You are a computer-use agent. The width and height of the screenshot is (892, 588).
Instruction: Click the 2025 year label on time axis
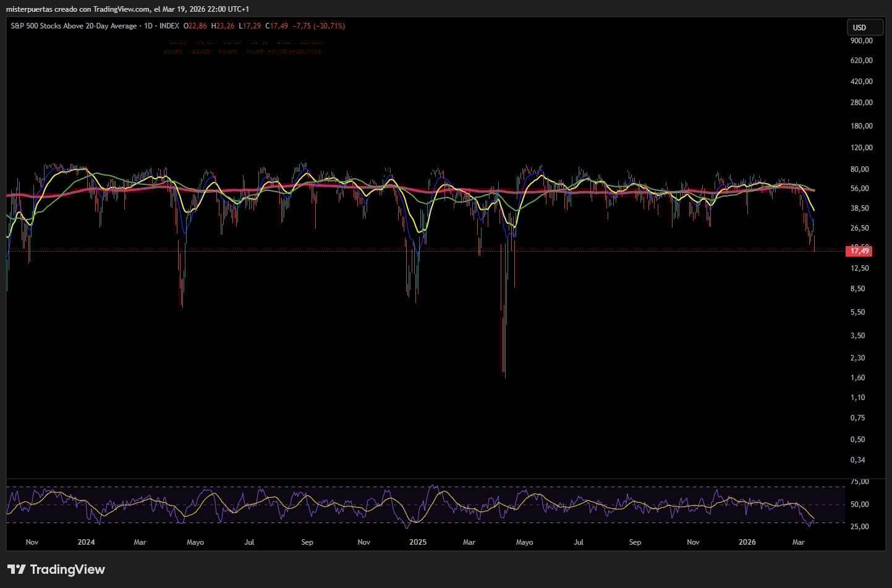(x=418, y=542)
